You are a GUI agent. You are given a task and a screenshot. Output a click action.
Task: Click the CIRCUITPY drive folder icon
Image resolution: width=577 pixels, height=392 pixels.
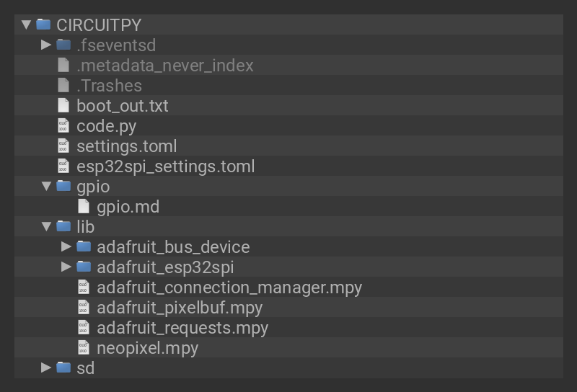pos(43,25)
